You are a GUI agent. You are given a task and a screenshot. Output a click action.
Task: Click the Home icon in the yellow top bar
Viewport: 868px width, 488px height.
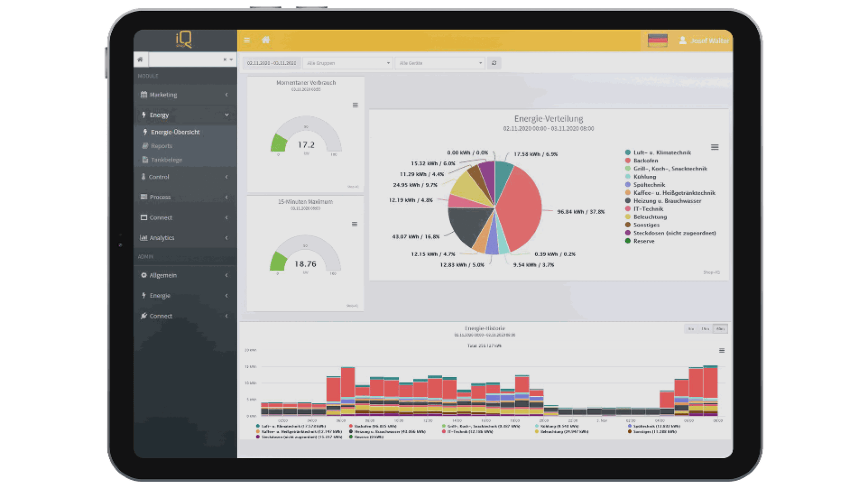click(x=266, y=40)
